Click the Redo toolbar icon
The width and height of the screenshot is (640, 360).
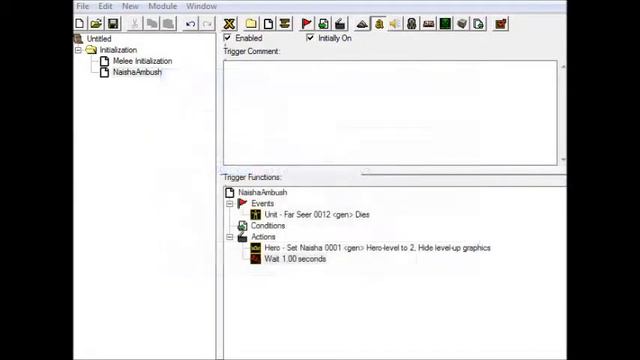point(207,24)
